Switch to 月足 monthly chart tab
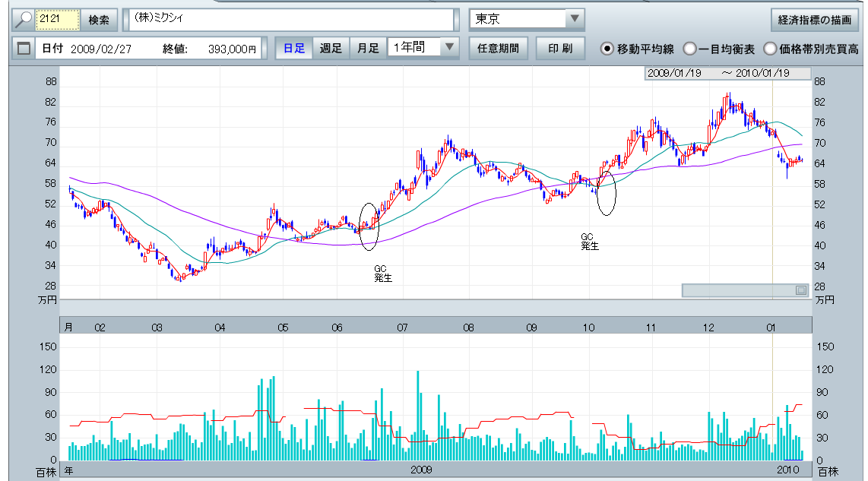 [369, 49]
